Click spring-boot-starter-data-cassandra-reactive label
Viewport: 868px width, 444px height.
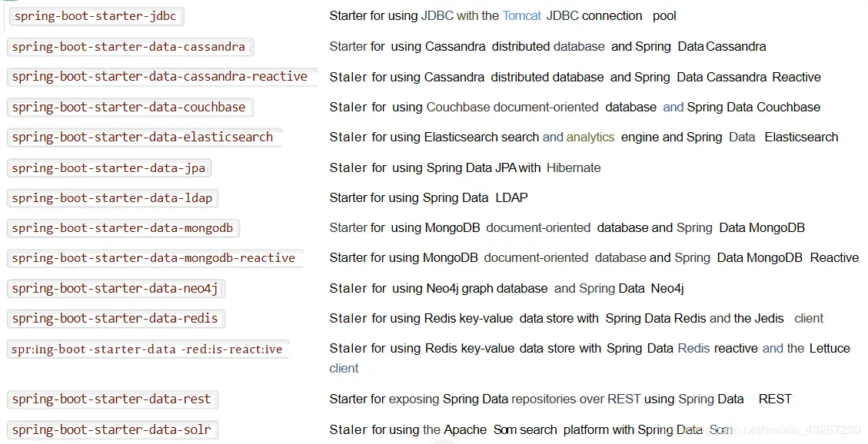click(x=161, y=77)
